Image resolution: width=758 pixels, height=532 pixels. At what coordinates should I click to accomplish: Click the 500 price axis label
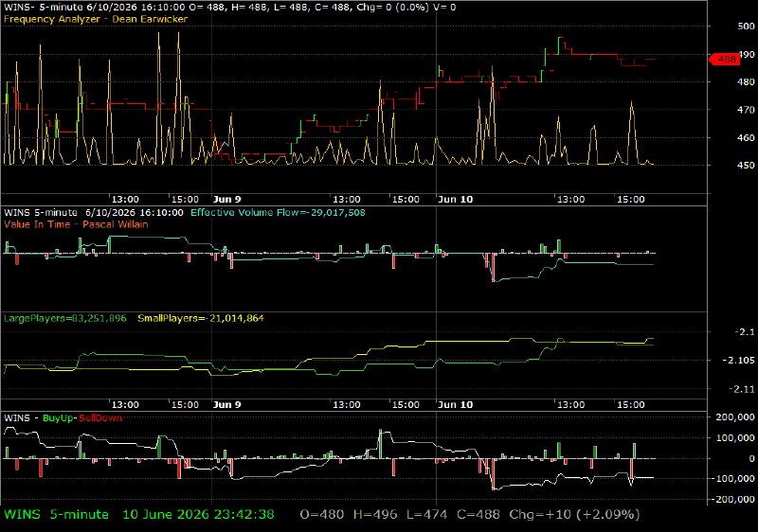point(746,27)
